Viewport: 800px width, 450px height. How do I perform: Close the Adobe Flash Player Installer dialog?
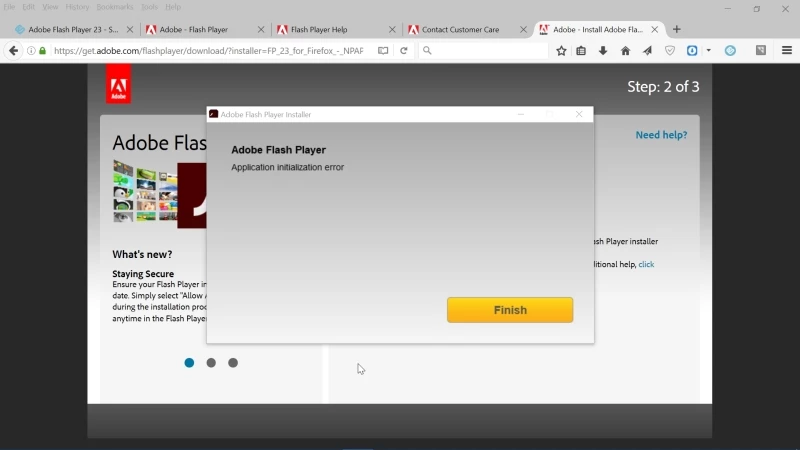[579, 114]
